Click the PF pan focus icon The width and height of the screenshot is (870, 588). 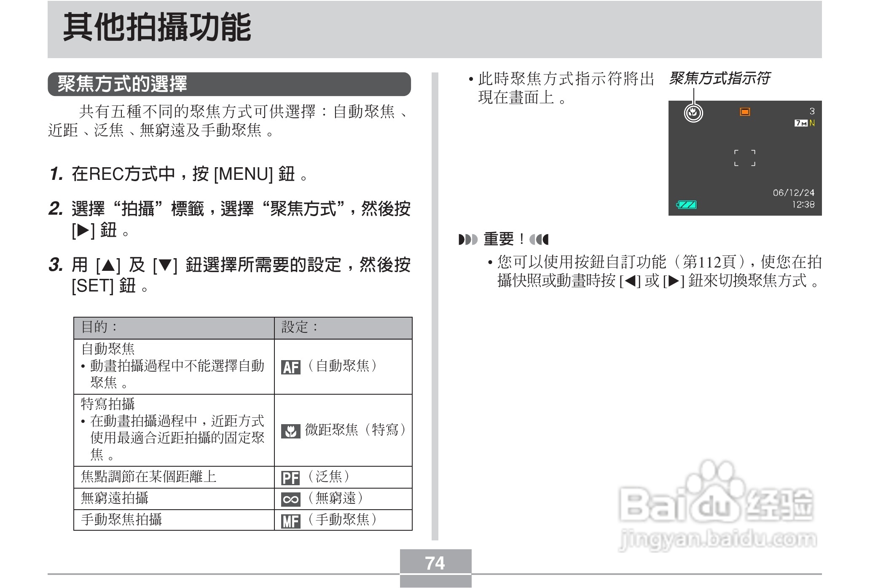[x=290, y=478]
